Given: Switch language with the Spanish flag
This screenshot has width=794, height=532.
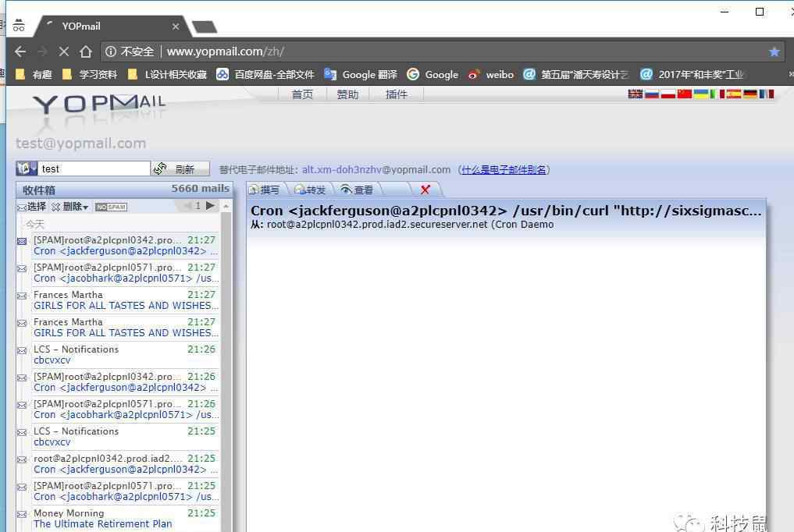Looking at the screenshot, I should [x=734, y=94].
